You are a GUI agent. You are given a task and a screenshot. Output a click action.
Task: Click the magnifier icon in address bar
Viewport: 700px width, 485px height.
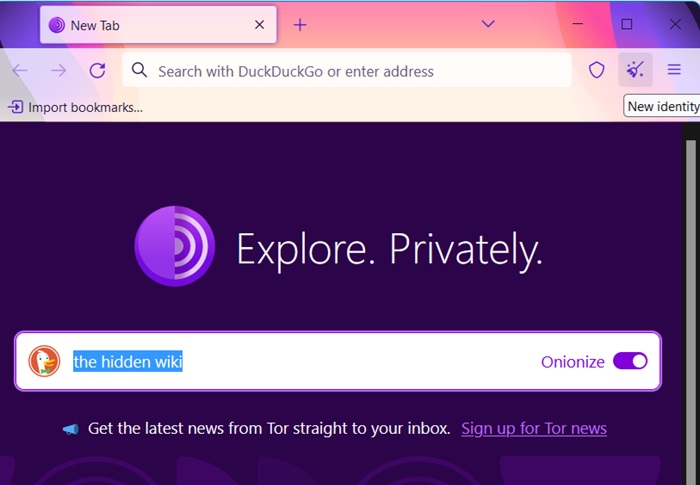coord(139,70)
